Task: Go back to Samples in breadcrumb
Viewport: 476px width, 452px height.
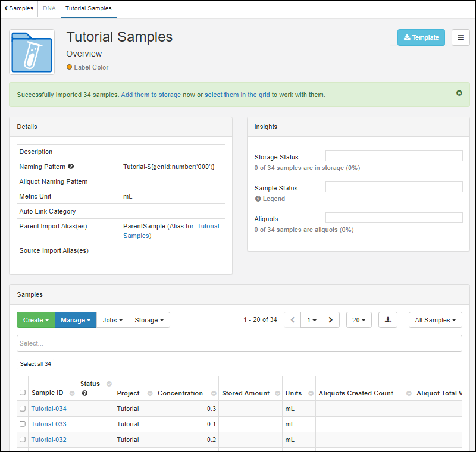Action: tap(19, 8)
